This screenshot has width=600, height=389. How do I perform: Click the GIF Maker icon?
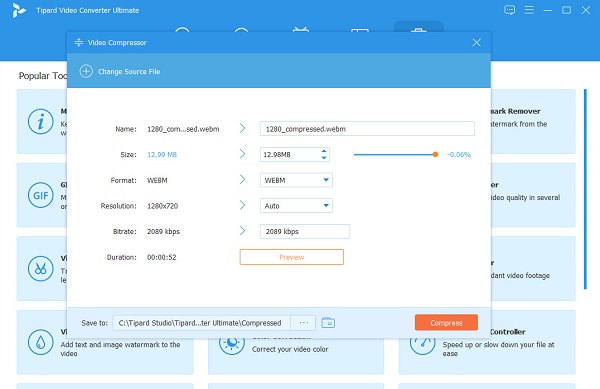(41, 195)
